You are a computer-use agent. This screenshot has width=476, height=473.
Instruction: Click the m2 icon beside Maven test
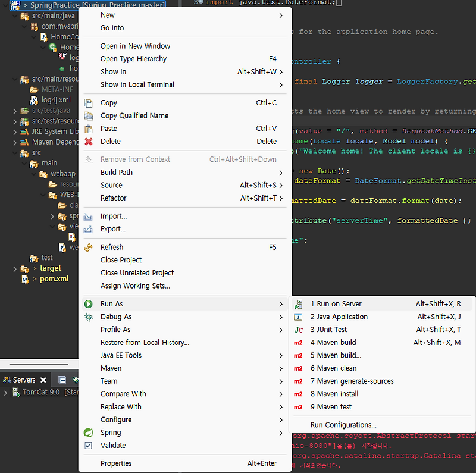298,407
